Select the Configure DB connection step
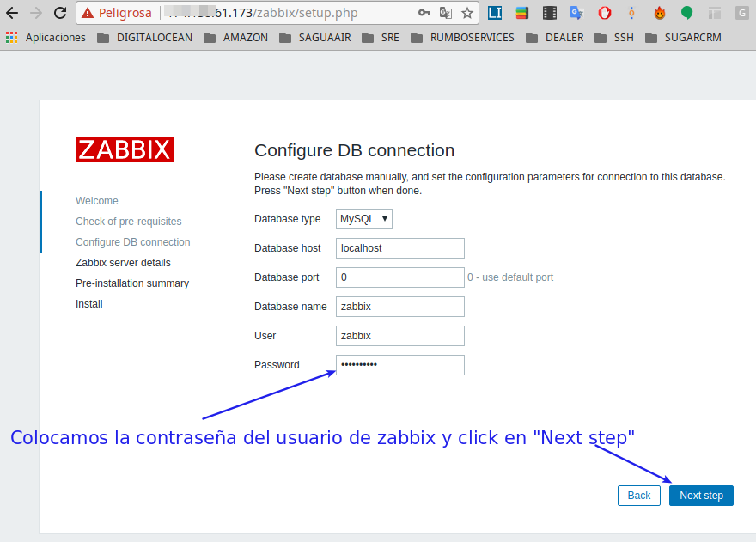The height and width of the screenshot is (542, 756). coord(133,242)
